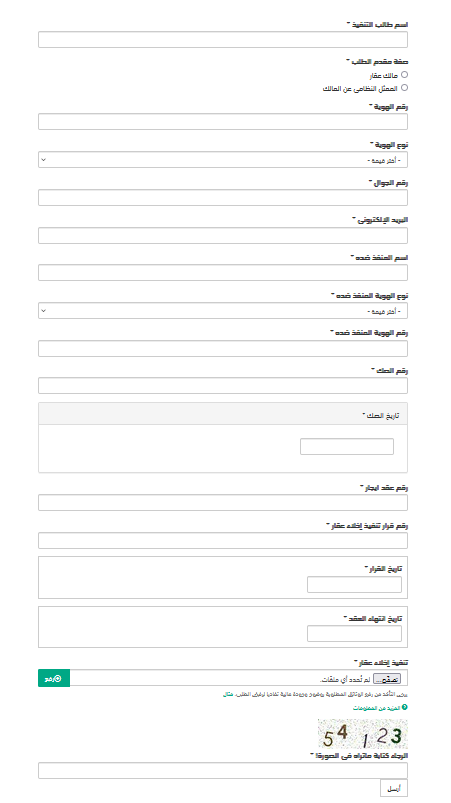Focus the اسم طالب التنفيذ text field

[223, 39]
